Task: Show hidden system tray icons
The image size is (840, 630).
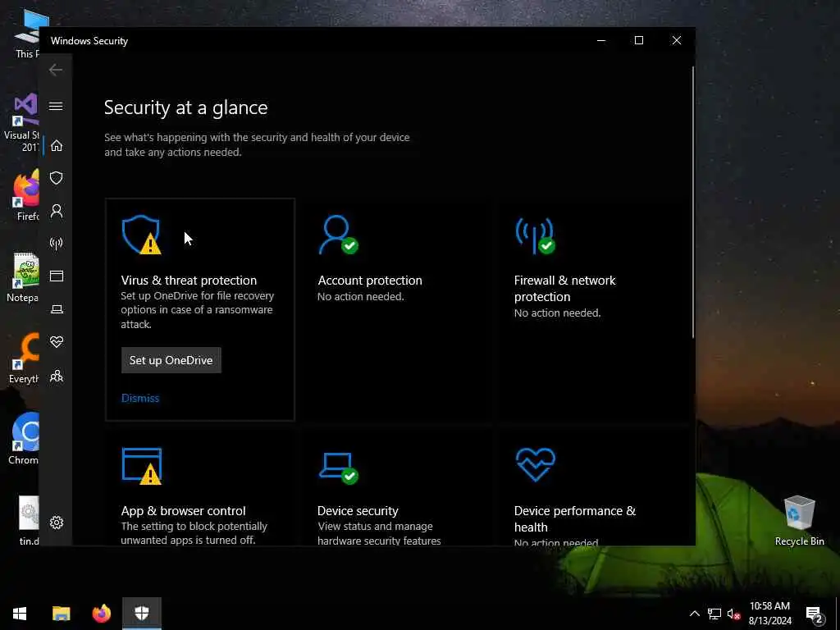Action: (x=694, y=614)
